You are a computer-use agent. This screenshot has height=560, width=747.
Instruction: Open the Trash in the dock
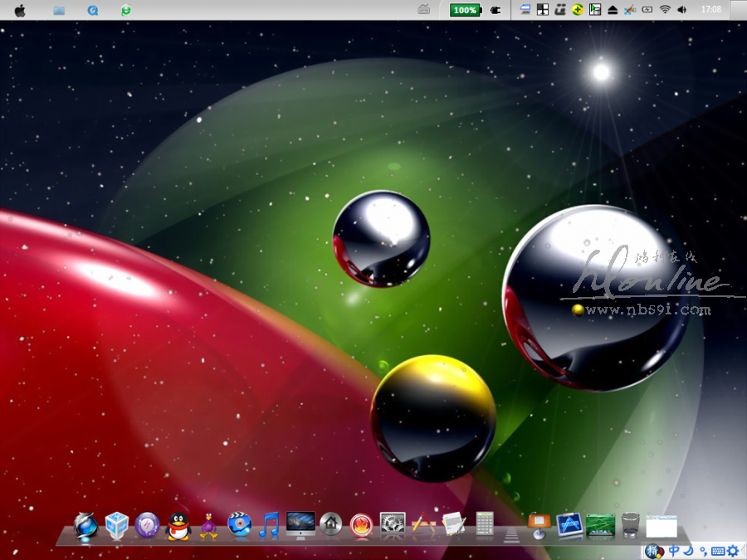[630, 525]
